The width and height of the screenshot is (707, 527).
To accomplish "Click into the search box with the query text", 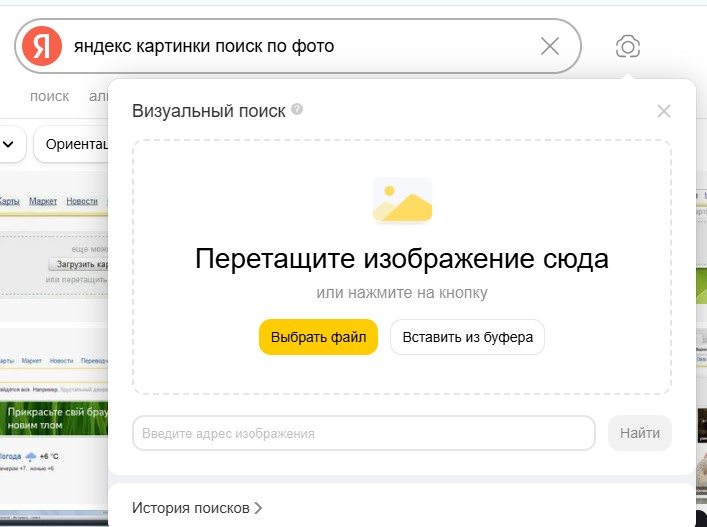I will tap(298, 46).
